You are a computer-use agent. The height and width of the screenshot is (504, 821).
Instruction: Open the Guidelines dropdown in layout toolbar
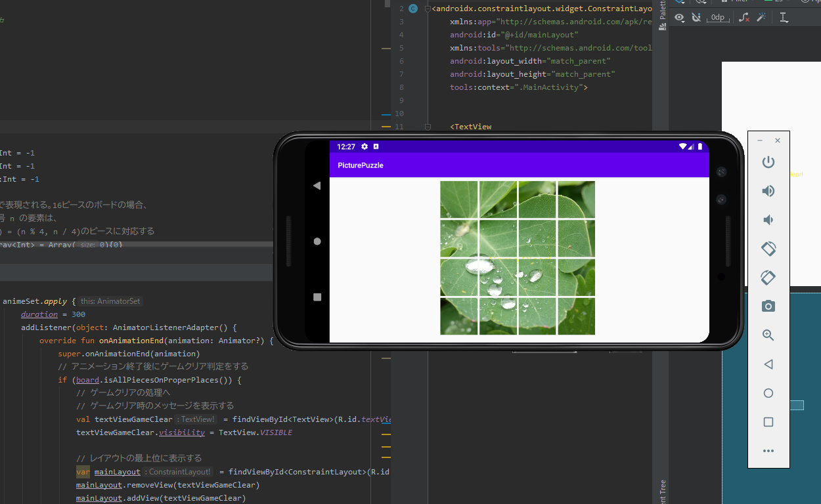pyautogui.click(x=784, y=18)
